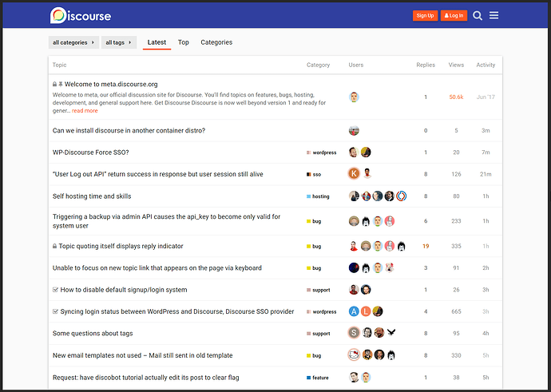The height and width of the screenshot is (392, 551).
Task: Click 50.6k views count on Welcome row
Action: point(456,97)
